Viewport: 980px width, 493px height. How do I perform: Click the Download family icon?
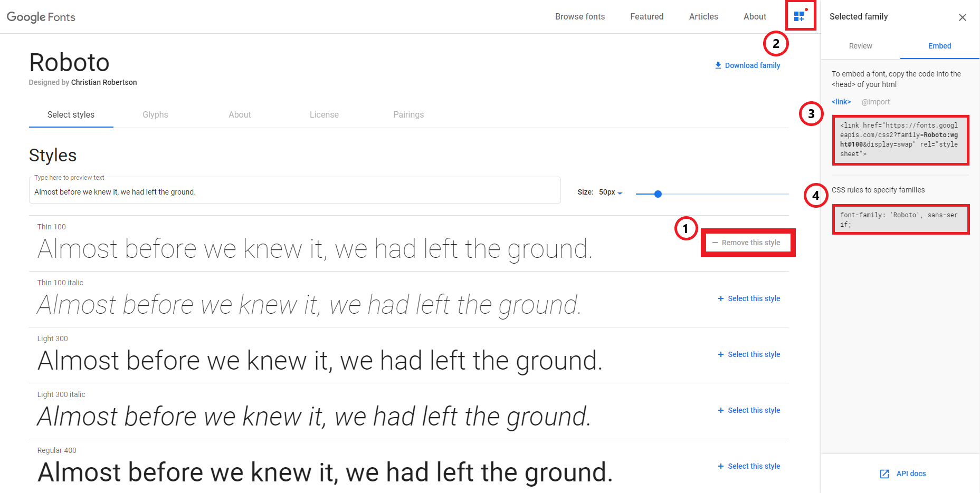coord(718,65)
